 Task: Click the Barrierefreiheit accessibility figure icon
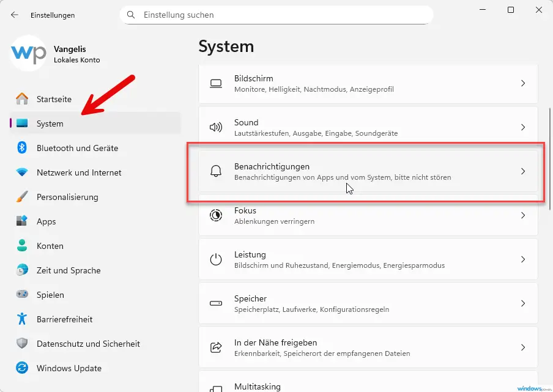22,319
